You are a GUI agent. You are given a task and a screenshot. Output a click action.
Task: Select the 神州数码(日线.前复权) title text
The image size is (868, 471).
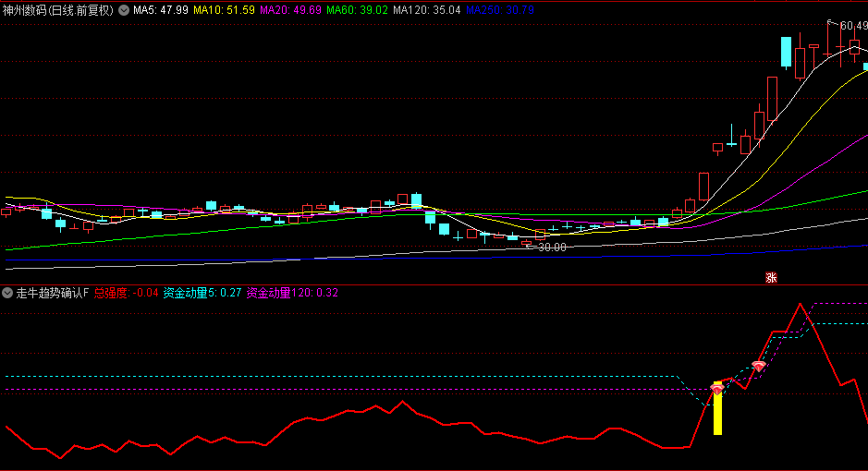[58, 10]
